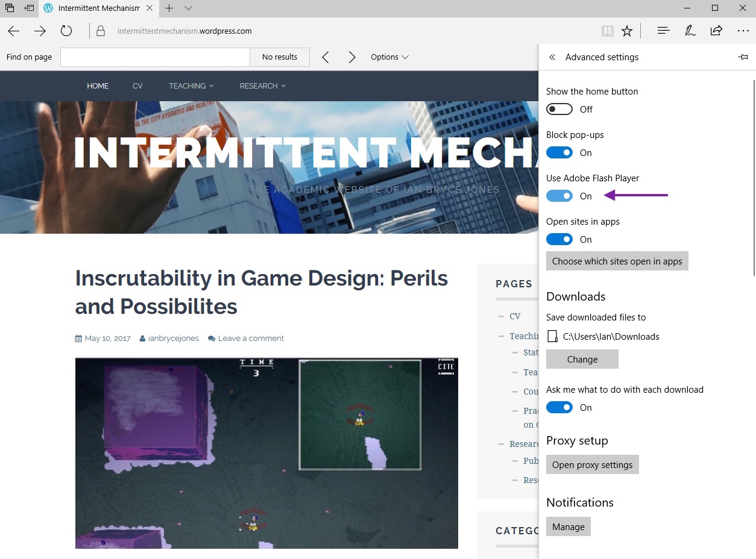
Task: Open Make a Web Note pen icon
Action: coord(690,31)
